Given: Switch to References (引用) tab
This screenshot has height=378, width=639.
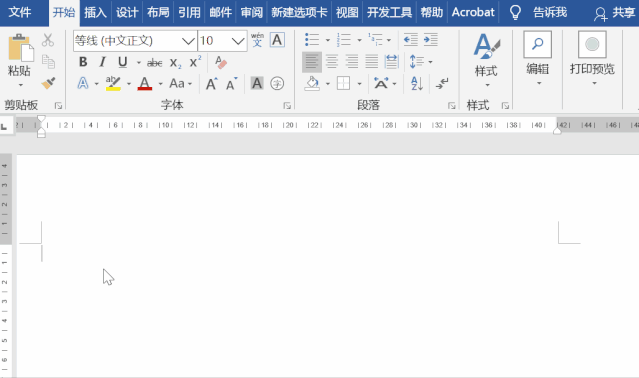Looking at the screenshot, I should [x=189, y=13].
